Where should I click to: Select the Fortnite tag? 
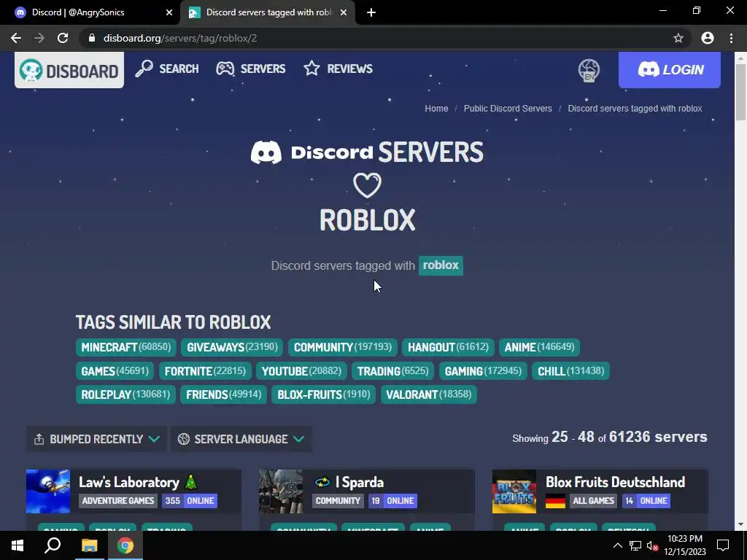(205, 371)
